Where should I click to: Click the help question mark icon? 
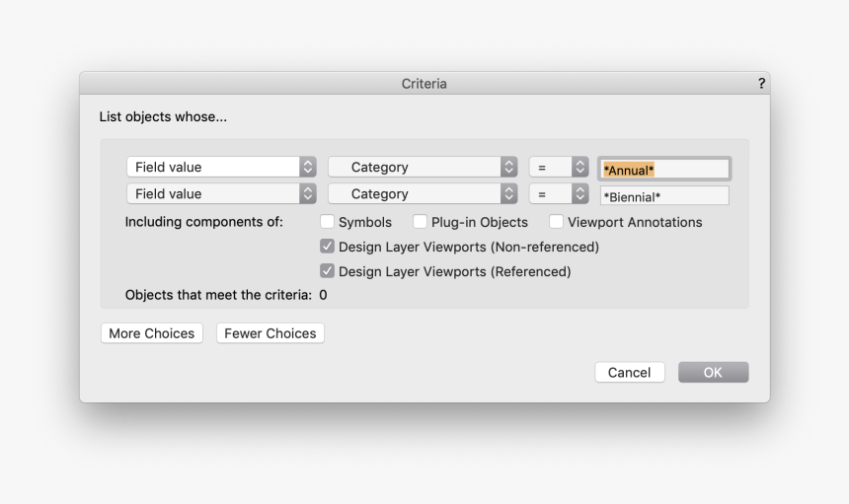[761, 84]
